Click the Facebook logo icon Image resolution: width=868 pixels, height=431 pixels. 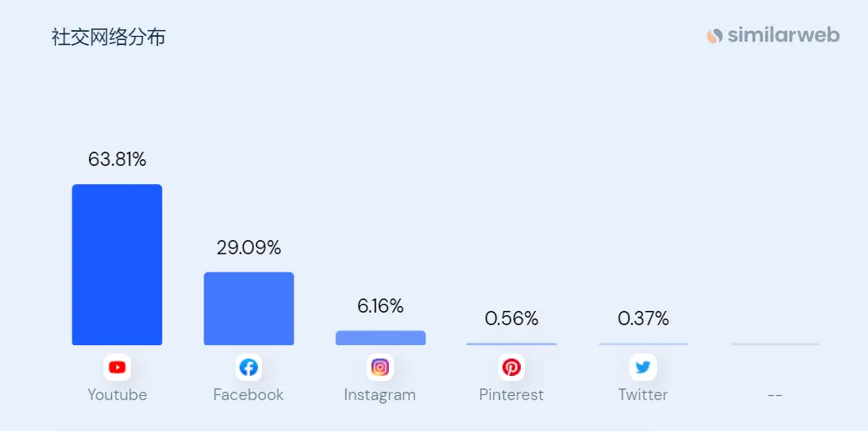(x=249, y=368)
